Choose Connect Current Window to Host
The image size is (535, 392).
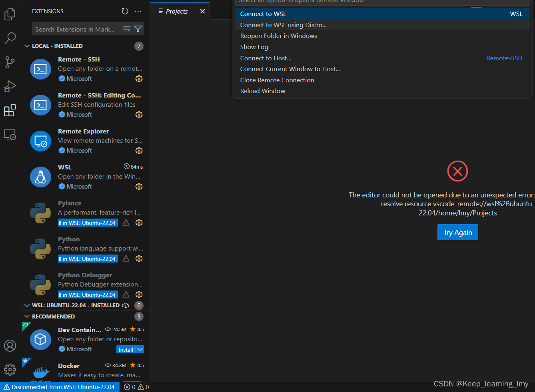382,69
